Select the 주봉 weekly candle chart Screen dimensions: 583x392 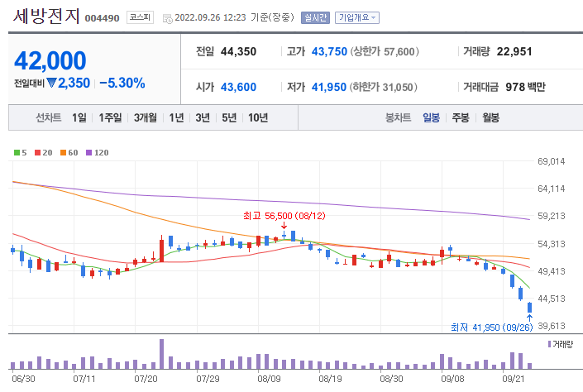461,117
